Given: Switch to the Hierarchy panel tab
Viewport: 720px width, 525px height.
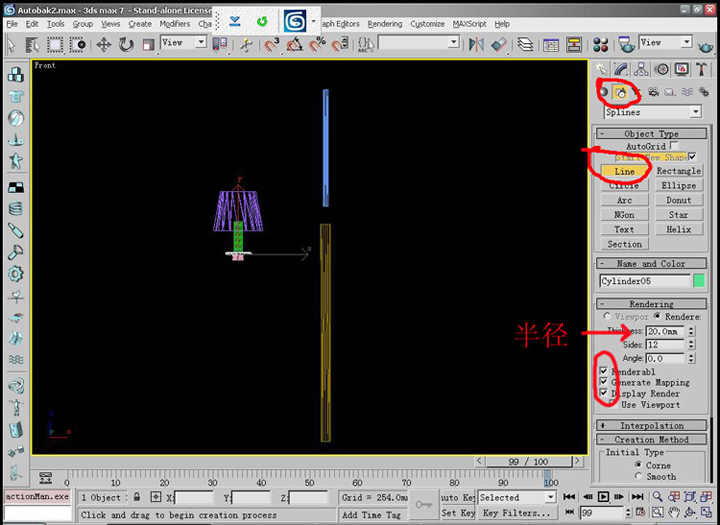Looking at the screenshot, I should pos(641,69).
